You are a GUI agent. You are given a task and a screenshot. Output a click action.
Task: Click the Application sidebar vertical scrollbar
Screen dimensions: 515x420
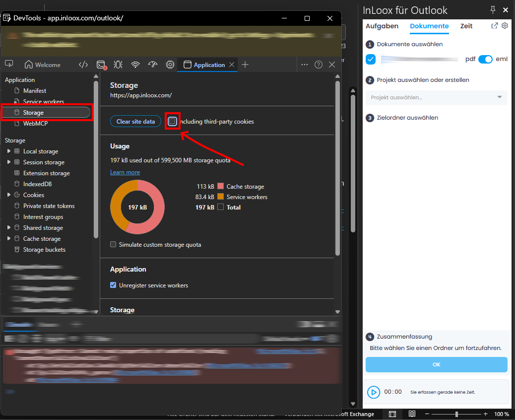click(96, 159)
